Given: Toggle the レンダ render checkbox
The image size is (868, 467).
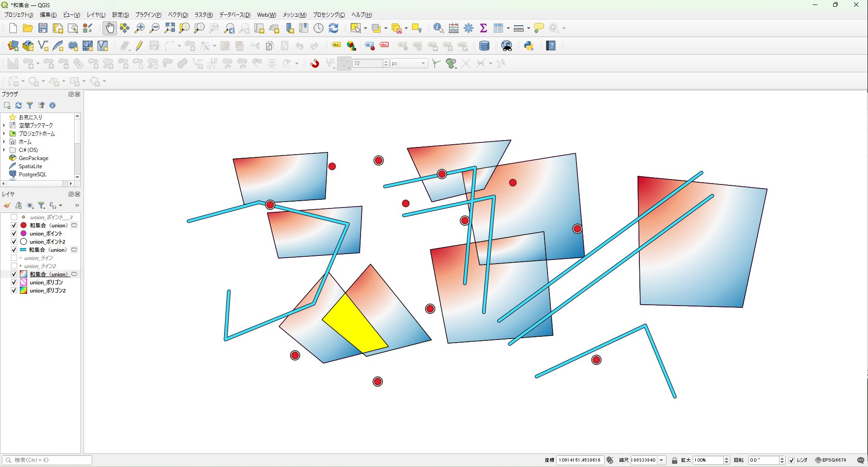Looking at the screenshot, I should click(792, 460).
